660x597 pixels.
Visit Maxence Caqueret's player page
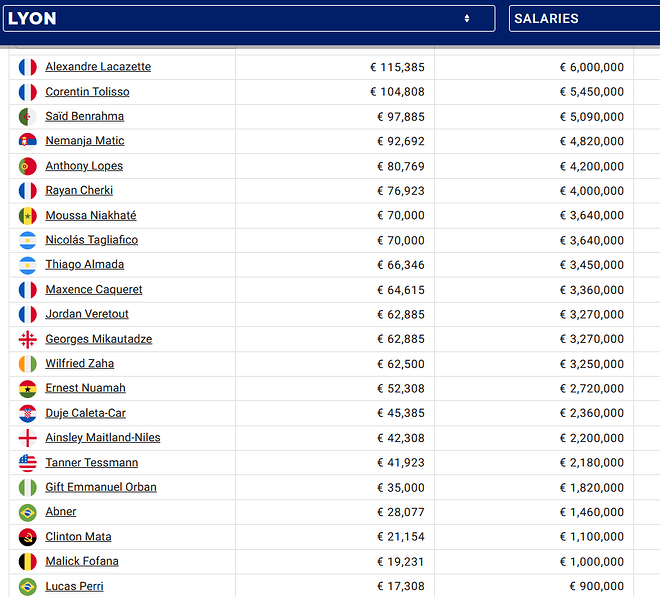(94, 289)
